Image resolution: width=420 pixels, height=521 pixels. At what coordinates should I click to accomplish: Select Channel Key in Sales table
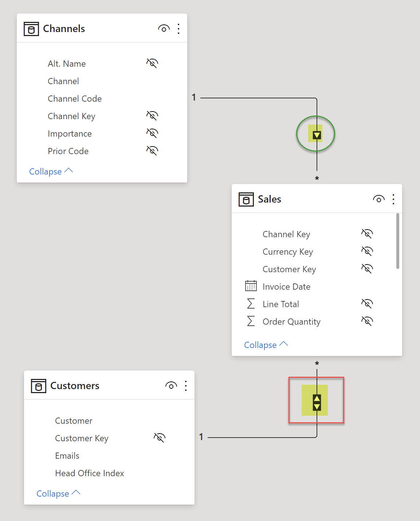(286, 234)
